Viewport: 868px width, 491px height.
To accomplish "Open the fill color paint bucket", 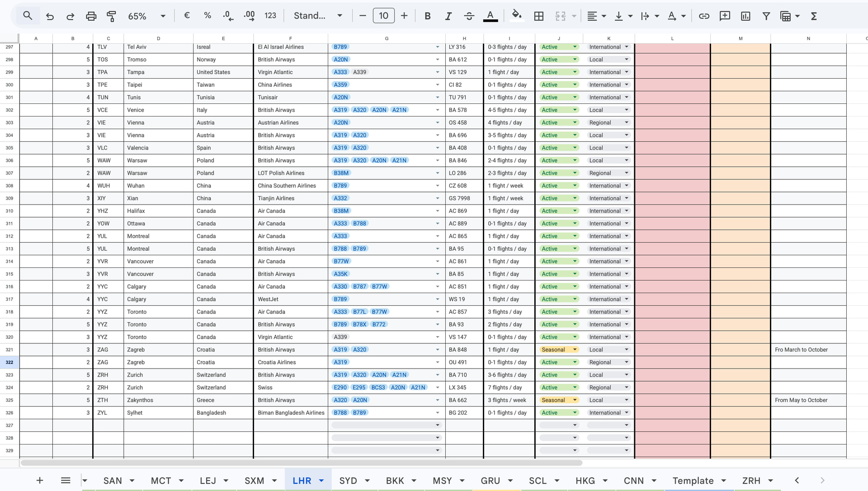I will pyautogui.click(x=516, y=15).
